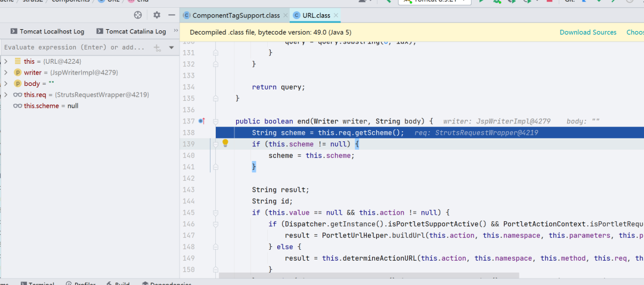The image size is (644, 285).
Task: Click the add watch icon in evaluate field
Action: click(x=157, y=48)
